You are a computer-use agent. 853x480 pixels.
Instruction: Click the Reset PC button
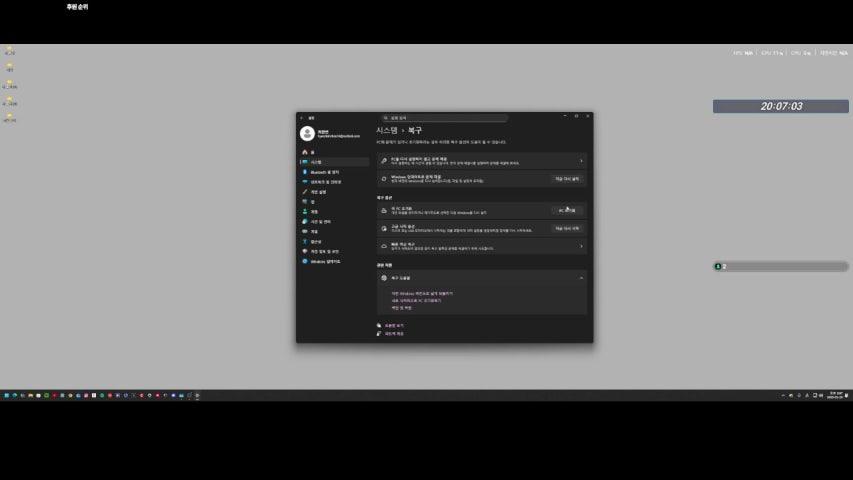[x=567, y=211]
